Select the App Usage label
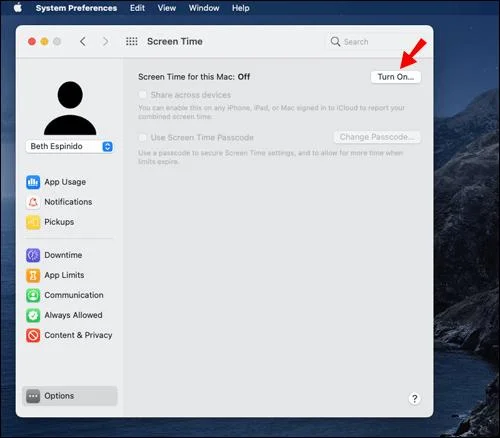 65,182
